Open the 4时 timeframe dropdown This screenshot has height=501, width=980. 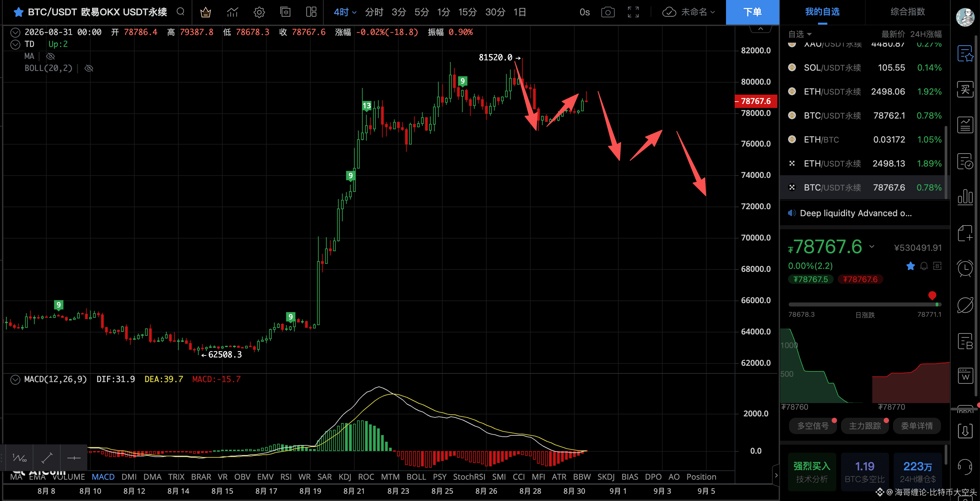345,12
